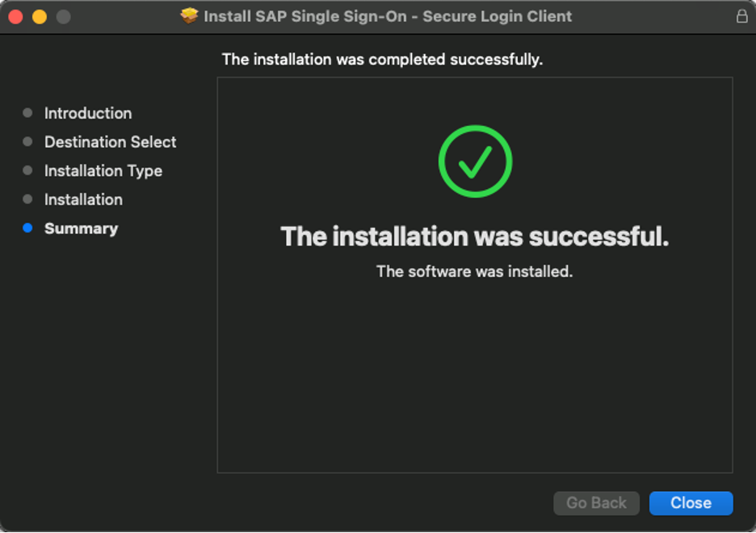Select the Installation Type step

[103, 171]
